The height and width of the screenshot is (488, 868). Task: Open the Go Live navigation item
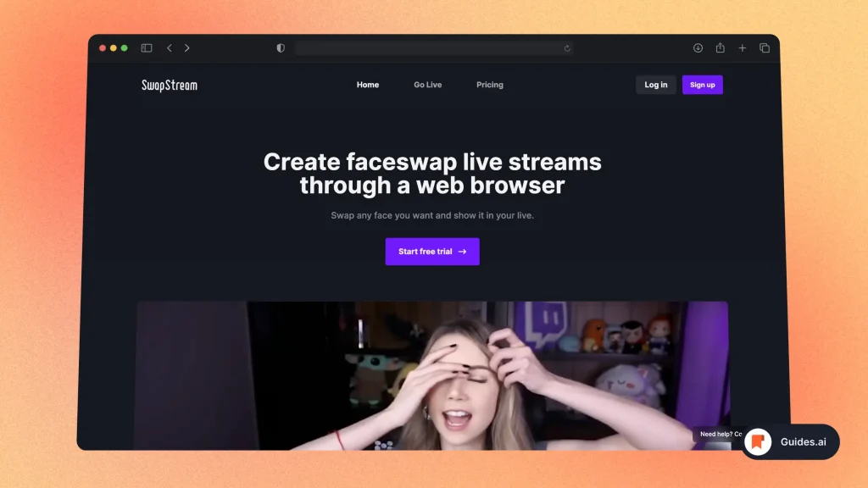pos(427,85)
